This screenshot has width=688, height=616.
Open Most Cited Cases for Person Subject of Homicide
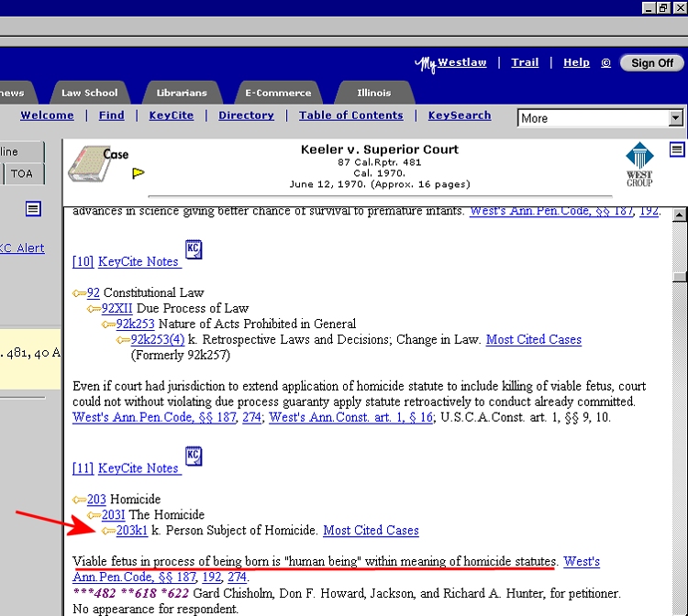tap(371, 531)
